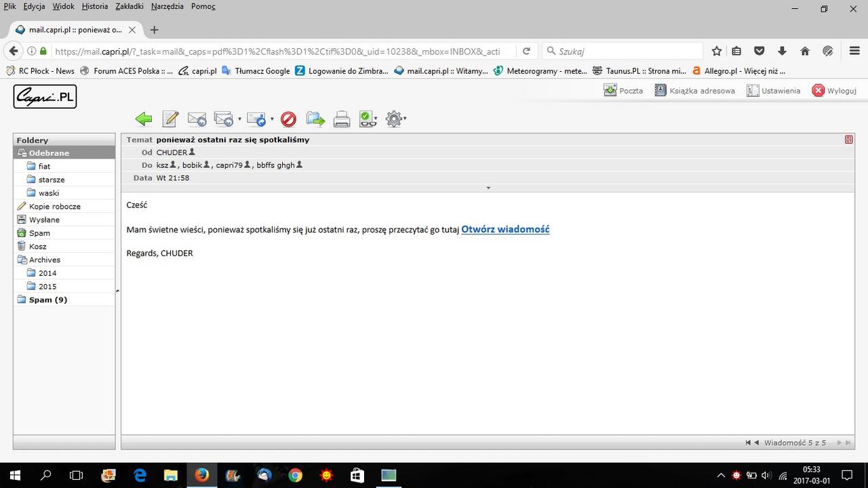This screenshot has width=868, height=488.
Task: Open the Otwórz wiadomość link
Action: pyautogui.click(x=505, y=229)
